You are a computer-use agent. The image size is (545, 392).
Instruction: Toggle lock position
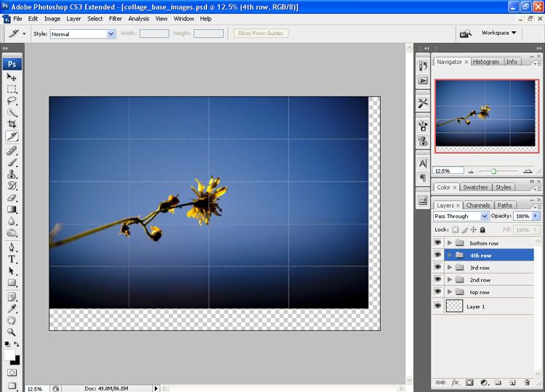[473, 229]
